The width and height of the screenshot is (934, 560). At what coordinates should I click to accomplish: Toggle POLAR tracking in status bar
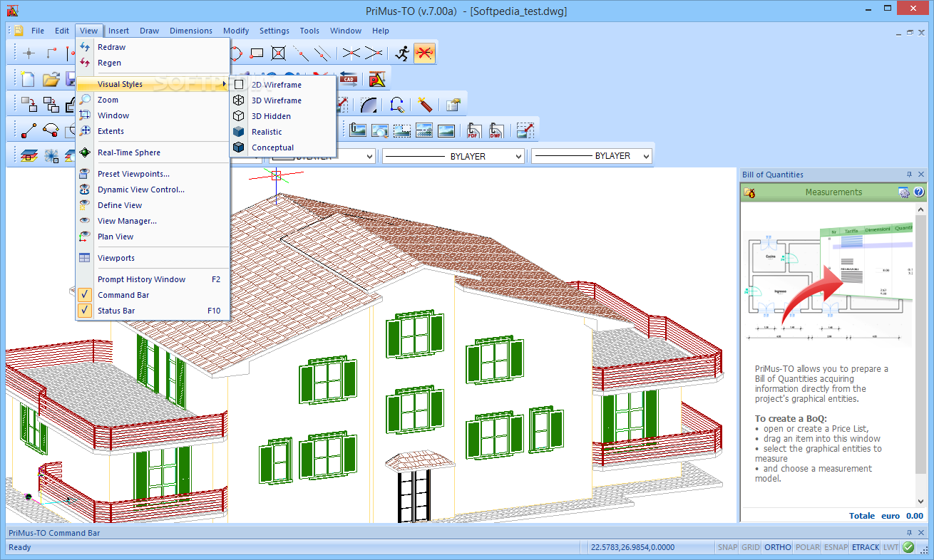(x=807, y=547)
